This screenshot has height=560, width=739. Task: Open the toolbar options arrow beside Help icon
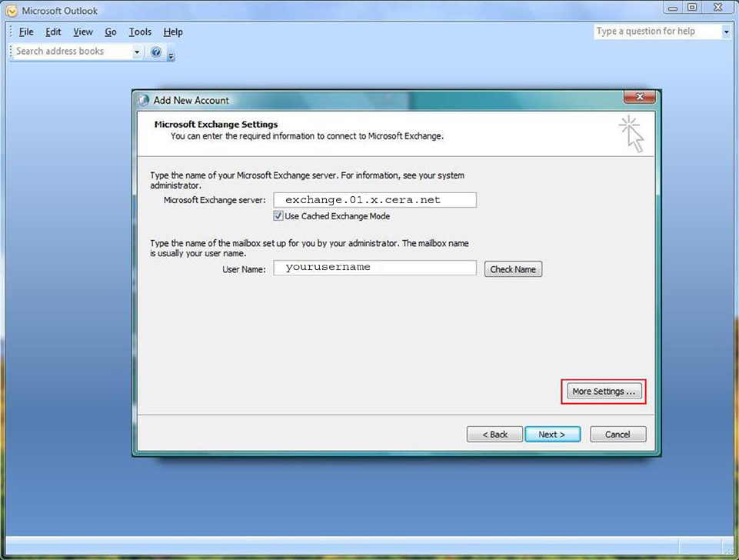coord(171,55)
